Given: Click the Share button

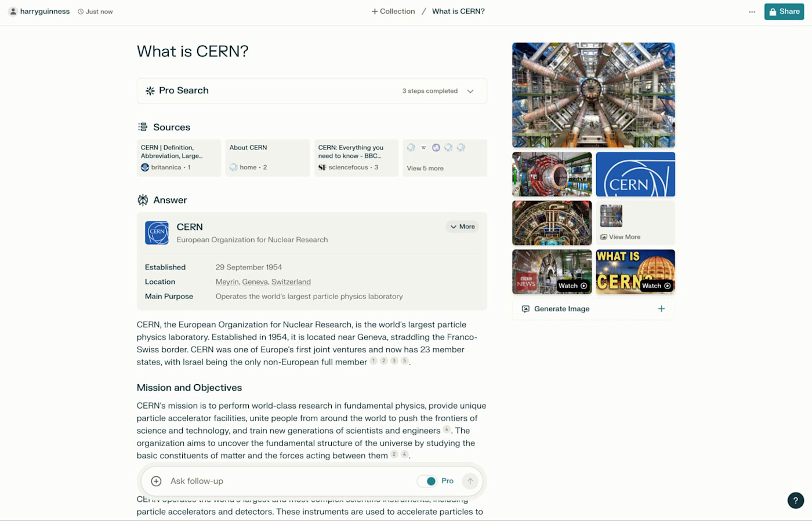Looking at the screenshot, I should (x=784, y=12).
